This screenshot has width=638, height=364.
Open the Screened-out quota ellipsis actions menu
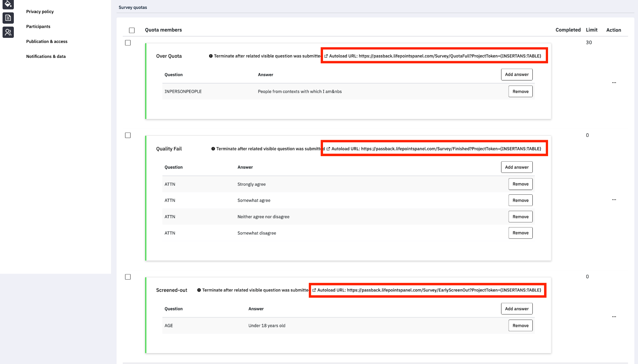coord(614,317)
